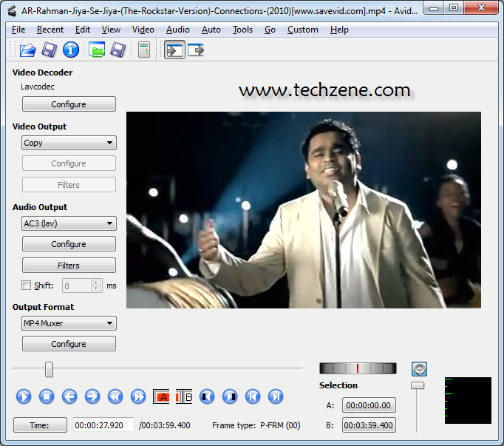This screenshot has width=504, height=446.
Task: Decrease shift value with down spinner
Action: click(96, 288)
